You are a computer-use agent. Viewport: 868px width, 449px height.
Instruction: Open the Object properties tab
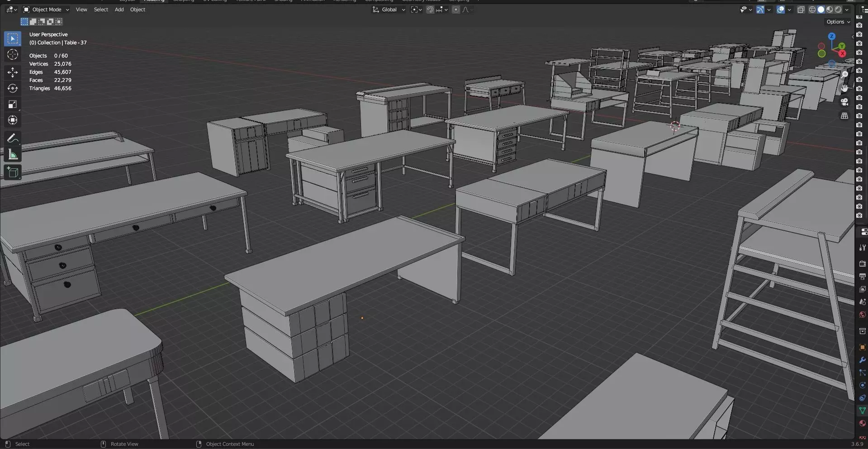tap(863, 347)
